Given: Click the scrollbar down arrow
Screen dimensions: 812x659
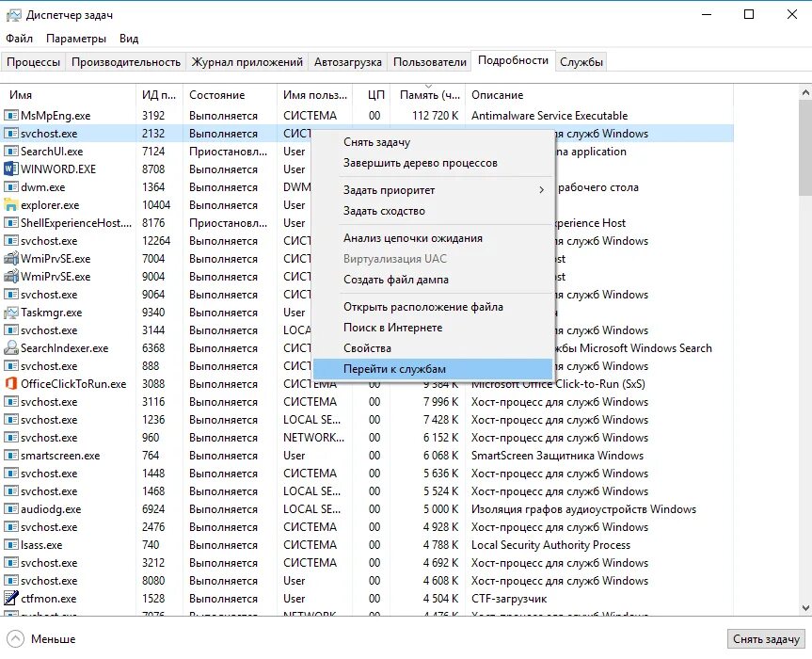Looking at the screenshot, I should tap(805, 608).
